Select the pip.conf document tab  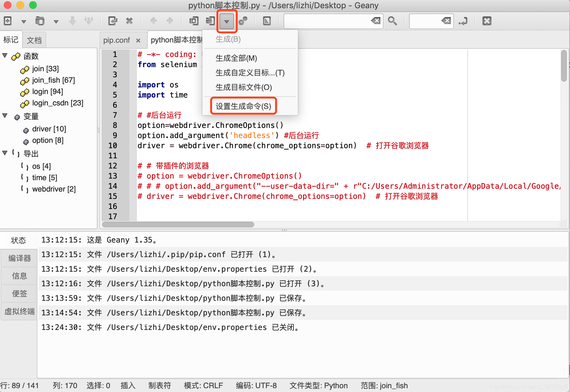116,40
